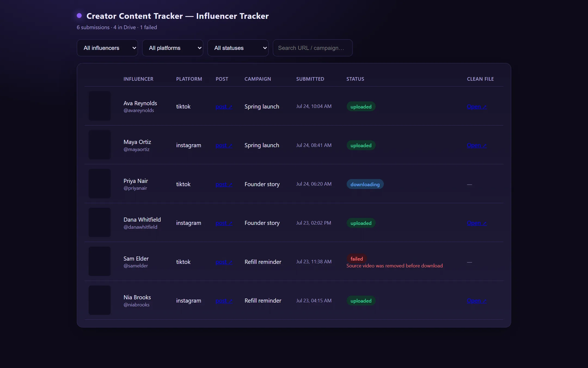
Task: Click the INFLUENCER column header
Action: click(138, 79)
